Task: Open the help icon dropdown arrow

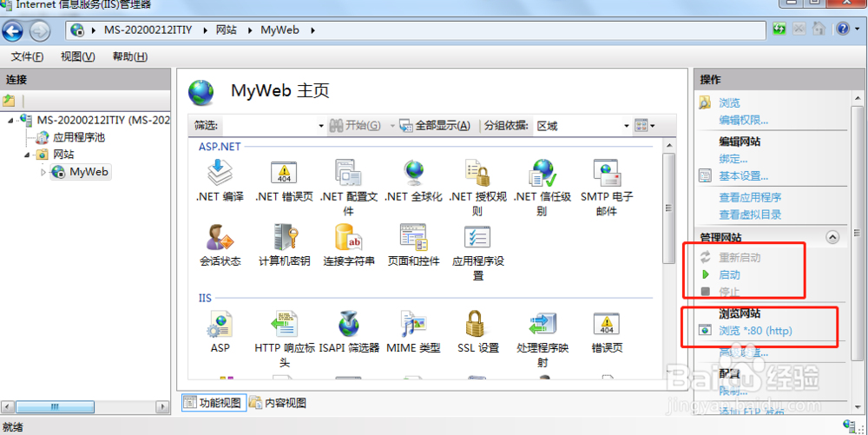Action: tap(857, 30)
